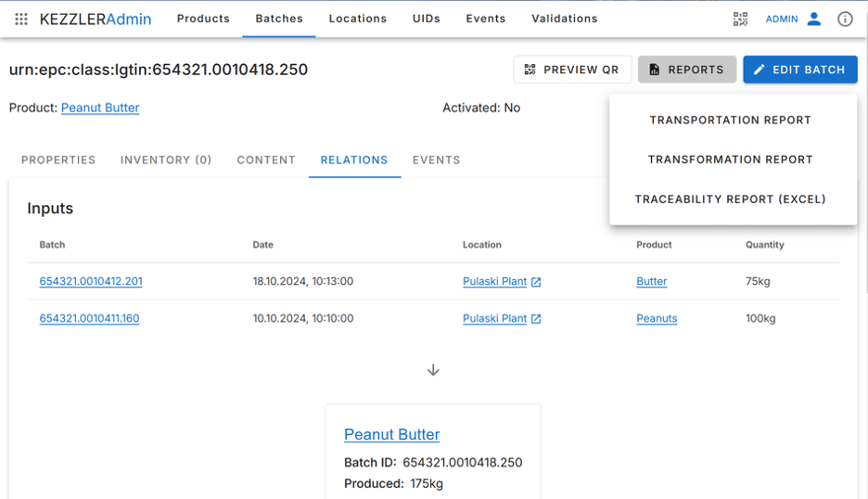Choose Transformation Report option

pos(730,160)
